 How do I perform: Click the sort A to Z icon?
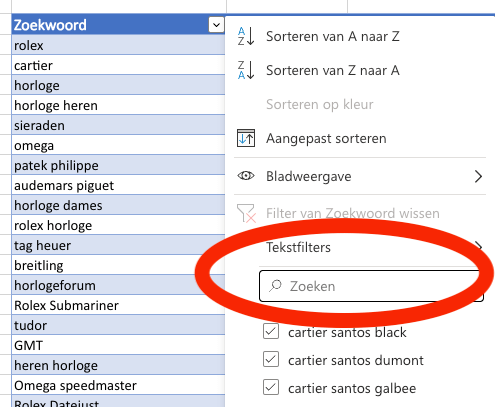tap(246, 36)
